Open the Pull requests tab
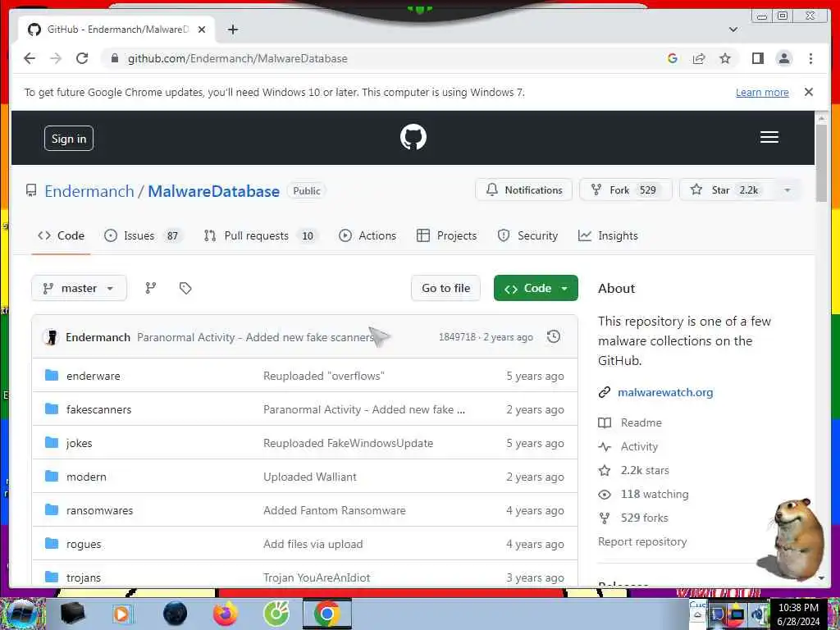Image resolution: width=840 pixels, height=630 pixels. coord(262,235)
